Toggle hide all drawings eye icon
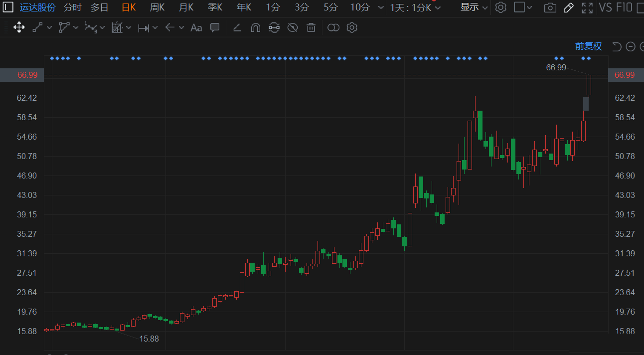644x355 pixels. point(293,27)
